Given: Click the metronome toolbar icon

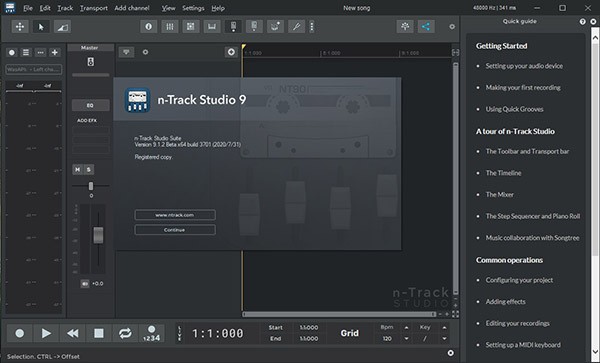Looking at the screenshot, I should tap(233, 26).
